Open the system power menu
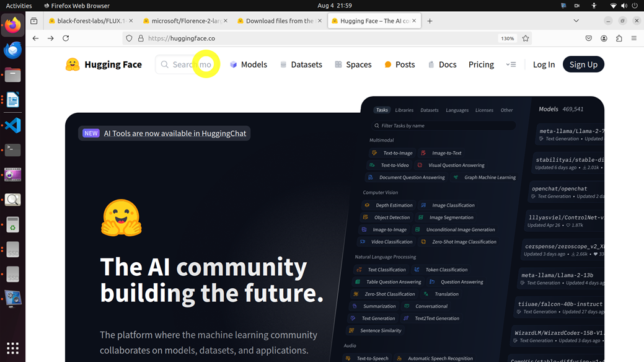 click(x=635, y=6)
